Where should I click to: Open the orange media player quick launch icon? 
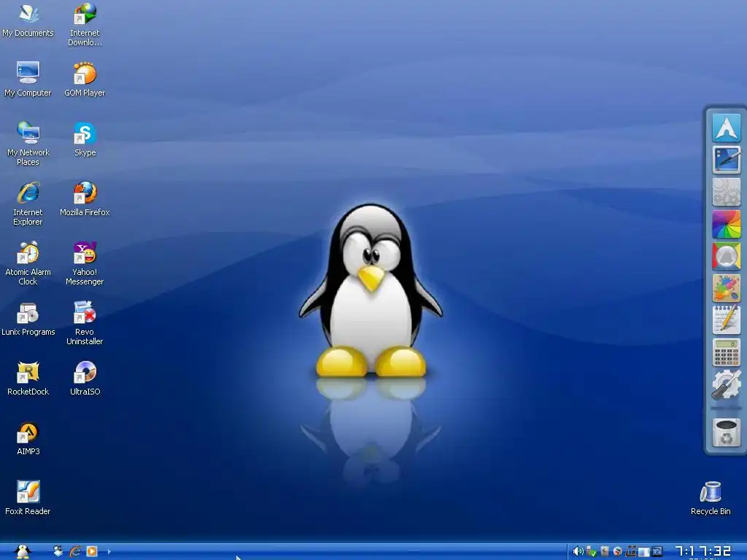click(92, 551)
